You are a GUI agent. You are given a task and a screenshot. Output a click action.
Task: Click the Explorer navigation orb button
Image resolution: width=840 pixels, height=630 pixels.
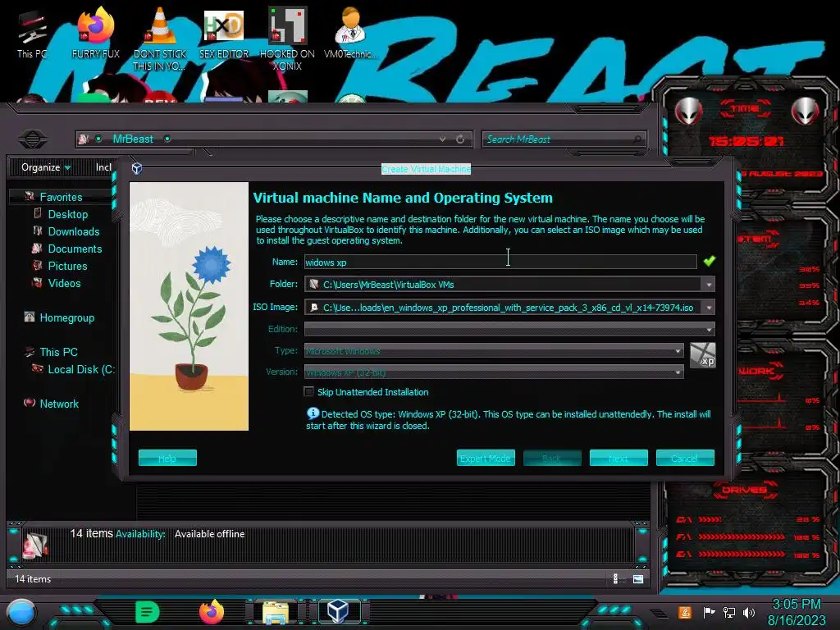point(33,139)
